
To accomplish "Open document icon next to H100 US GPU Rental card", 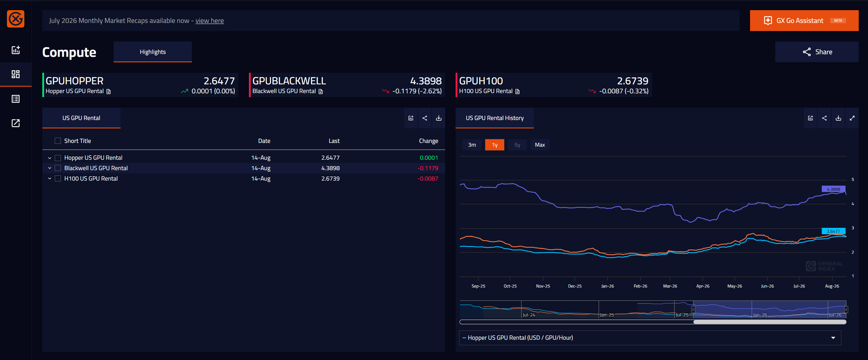I will (x=518, y=92).
